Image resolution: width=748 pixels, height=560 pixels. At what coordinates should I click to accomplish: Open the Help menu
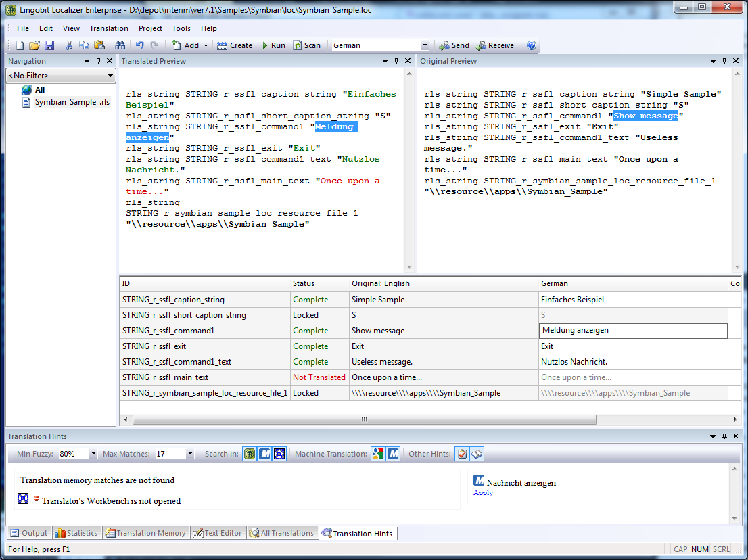coord(208,28)
